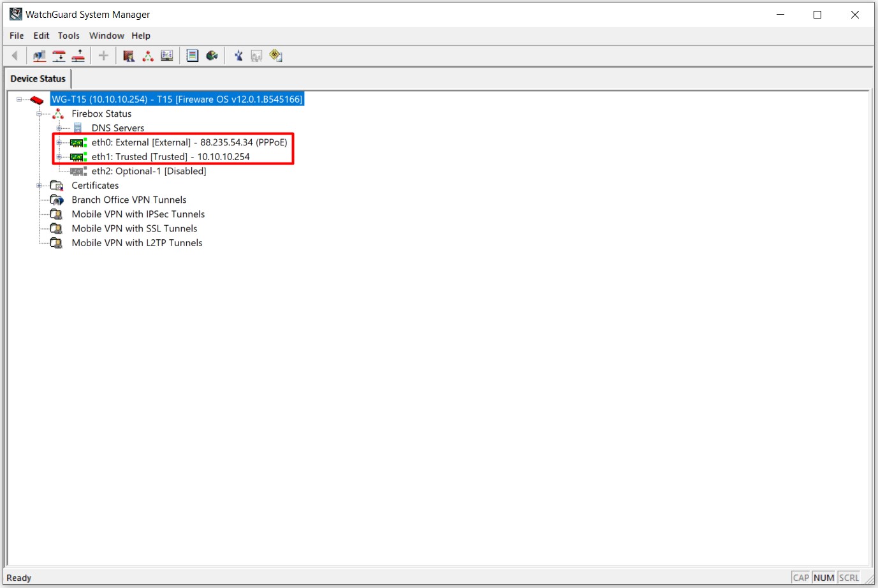This screenshot has height=588, width=878.
Task: Click the Firebox Status triangle icon in tree
Action: coord(58,114)
